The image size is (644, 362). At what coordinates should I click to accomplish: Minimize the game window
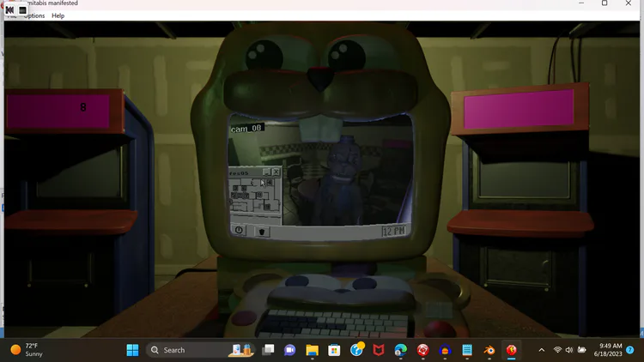pos(581,3)
